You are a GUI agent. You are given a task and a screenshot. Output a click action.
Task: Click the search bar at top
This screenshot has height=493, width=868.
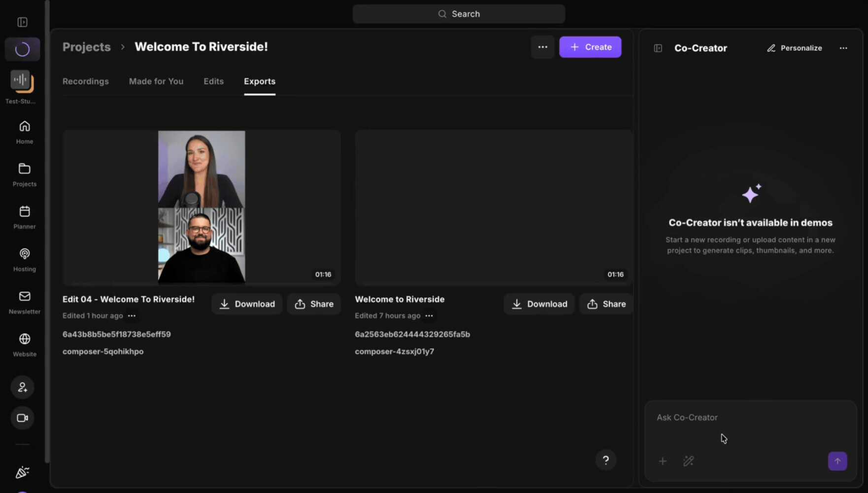point(459,14)
